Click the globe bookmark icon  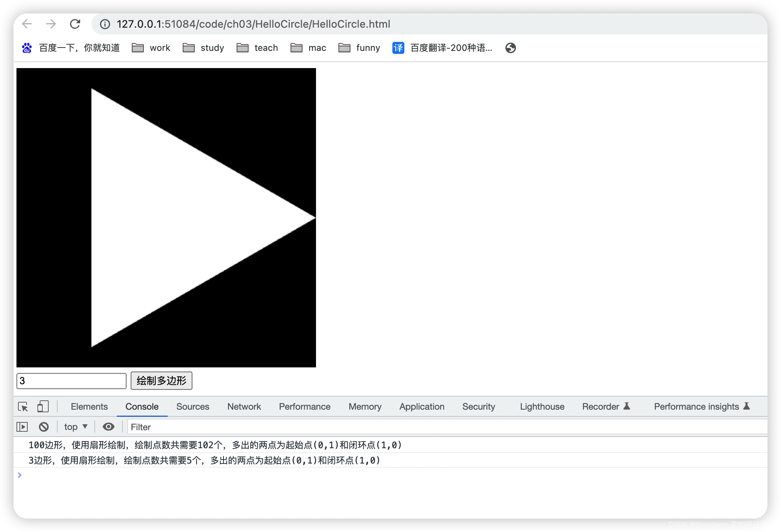[510, 48]
